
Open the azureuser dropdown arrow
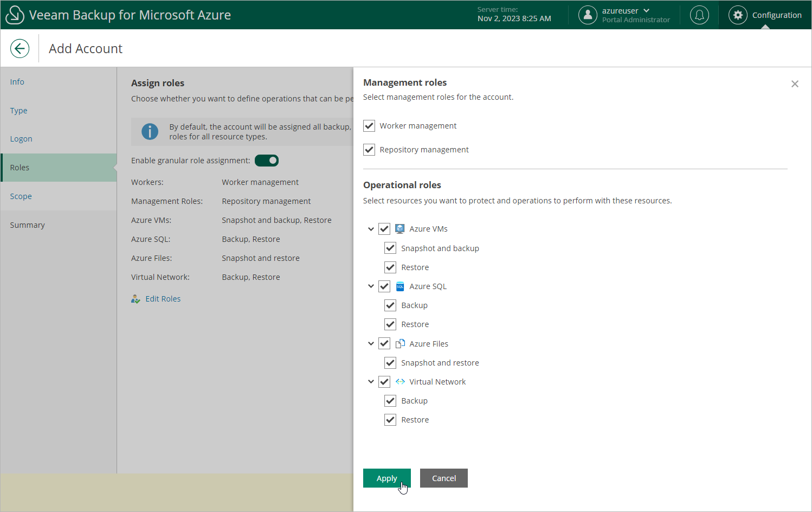point(646,11)
